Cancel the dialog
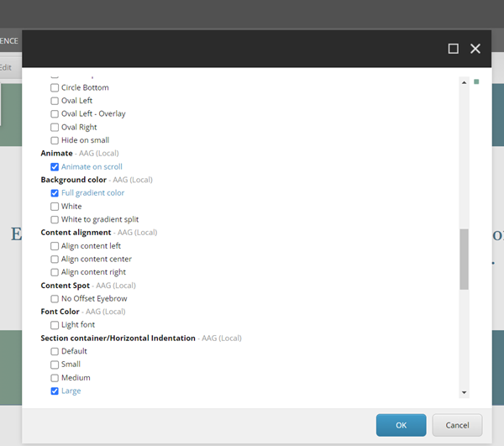 457,425
